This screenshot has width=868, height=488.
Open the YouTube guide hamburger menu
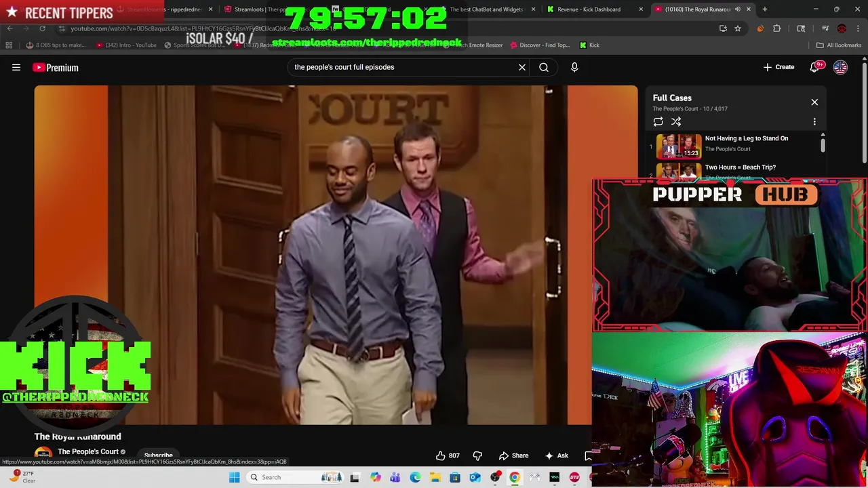[16, 67]
